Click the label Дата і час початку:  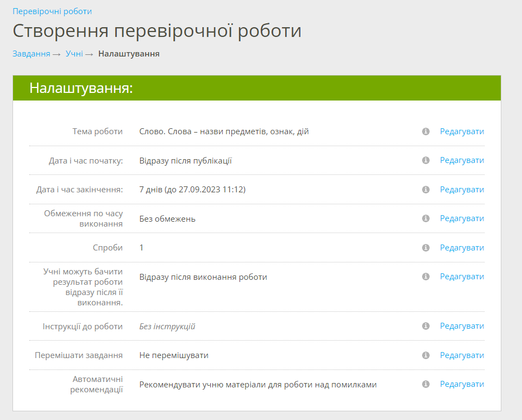86,161
